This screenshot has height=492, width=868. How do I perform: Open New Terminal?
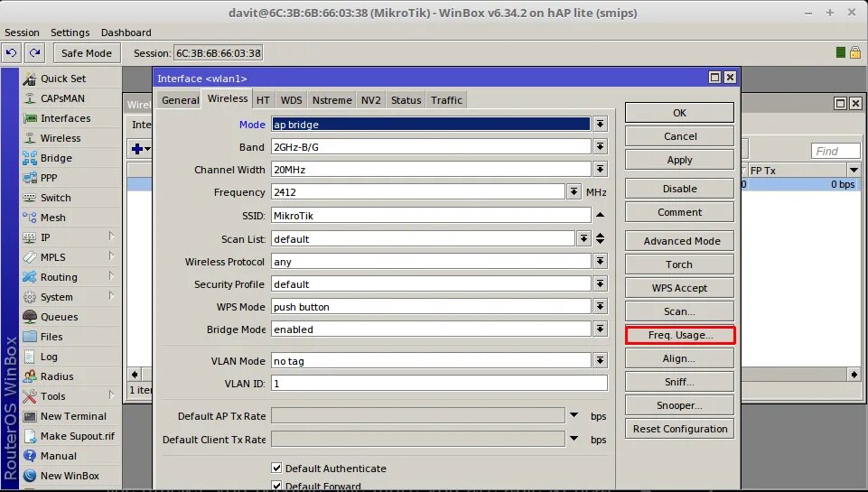(x=70, y=416)
